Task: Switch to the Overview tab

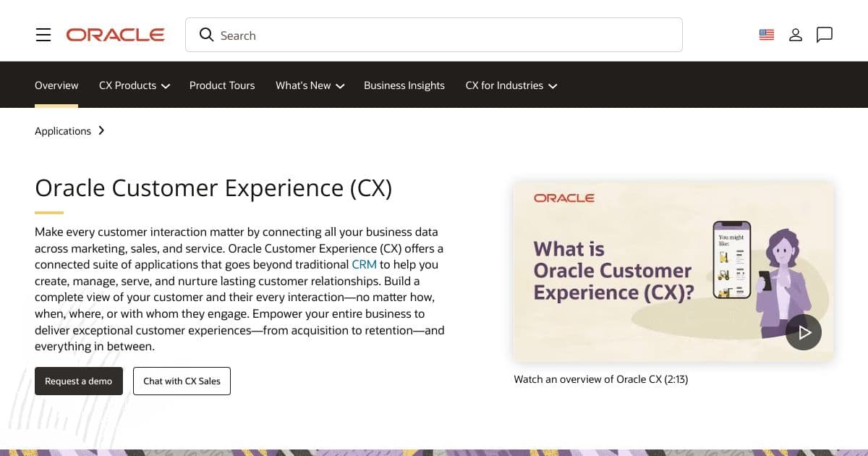Action: pyautogui.click(x=56, y=85)
